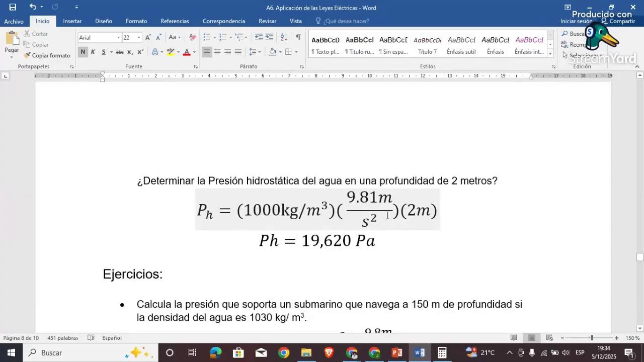The width and height of the screenshot is (644, 362).
Task: Align text left icon
Action: click(207, 52)
